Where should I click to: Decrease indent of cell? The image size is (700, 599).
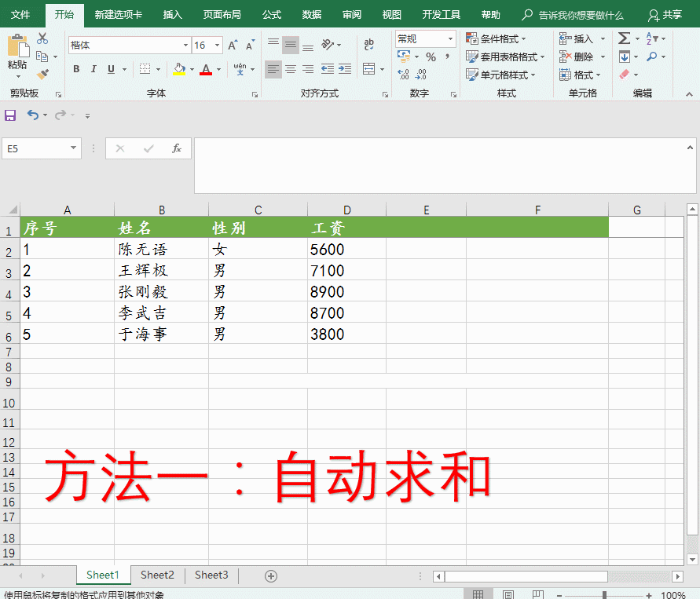(328, 69)
